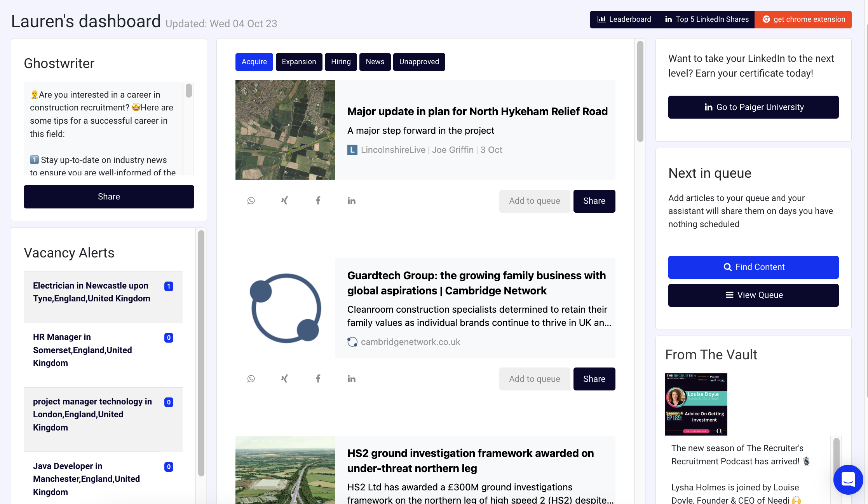Add North Hykeham article to queue
The image size is (868, 504).
click(x=535, y=201)
